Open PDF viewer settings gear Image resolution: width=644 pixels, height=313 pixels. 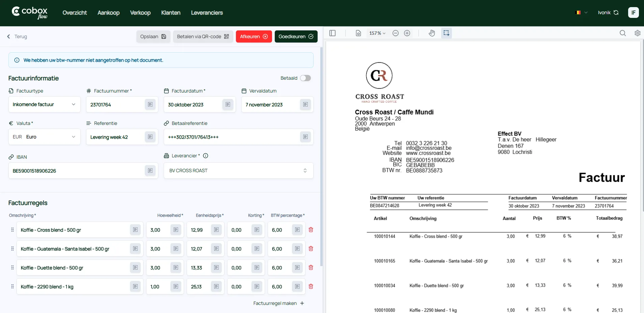pos(638,33)
